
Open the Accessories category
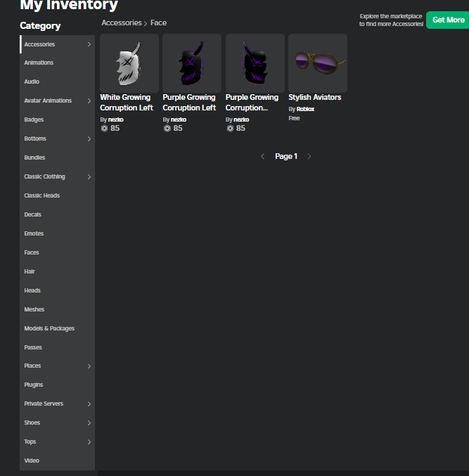58,44
